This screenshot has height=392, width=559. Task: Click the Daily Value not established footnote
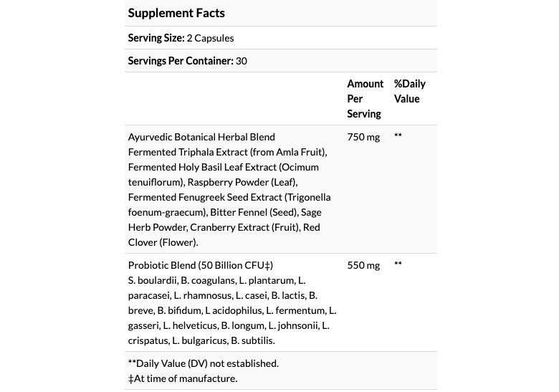click(x=204, y=363)
